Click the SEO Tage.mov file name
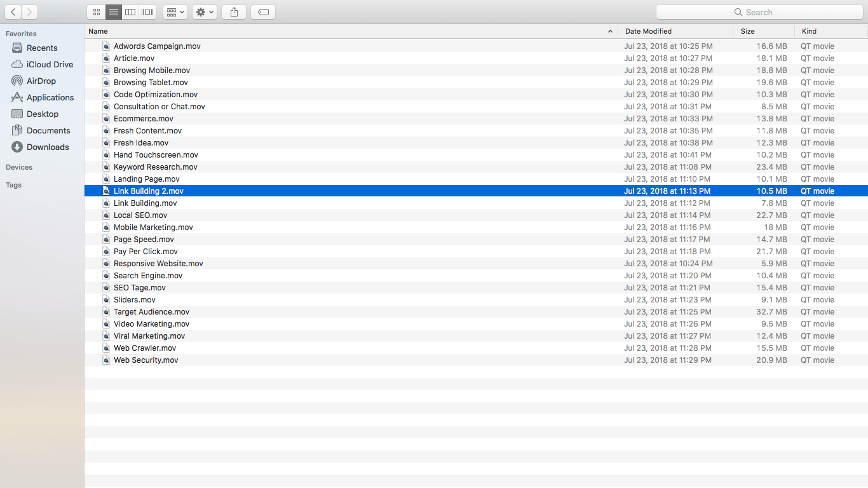 (x=140, y=288)
